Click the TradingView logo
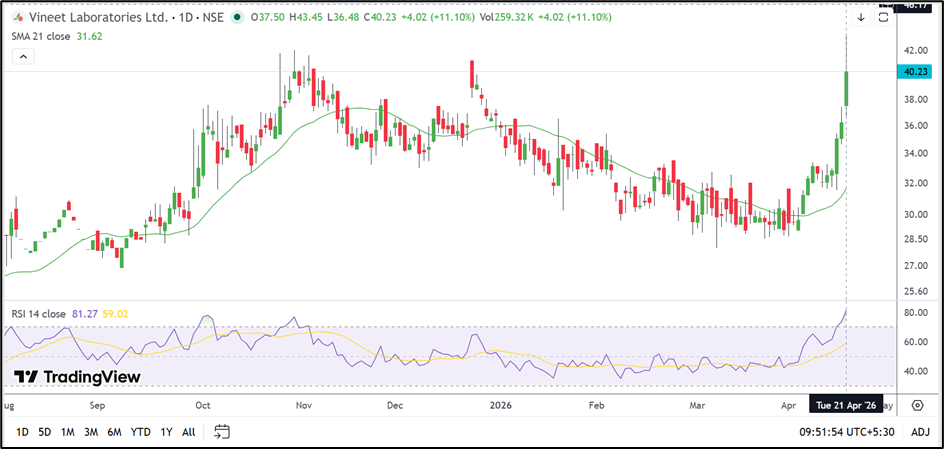This screenshot has width=944, height=449. coord(77,377)
